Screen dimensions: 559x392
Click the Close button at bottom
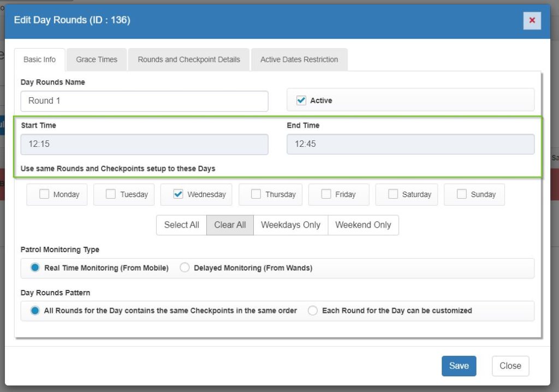point(510,366)
